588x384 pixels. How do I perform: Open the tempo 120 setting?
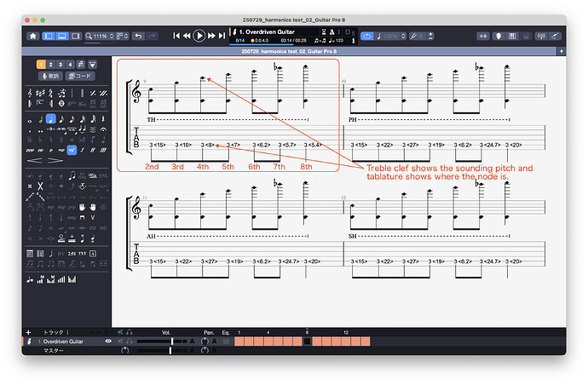[336, 41]
